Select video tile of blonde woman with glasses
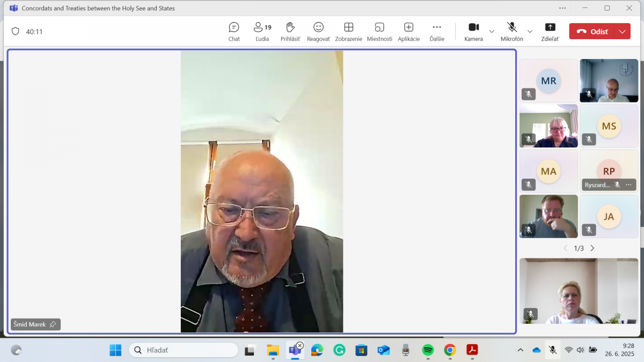 click(548, 126)
